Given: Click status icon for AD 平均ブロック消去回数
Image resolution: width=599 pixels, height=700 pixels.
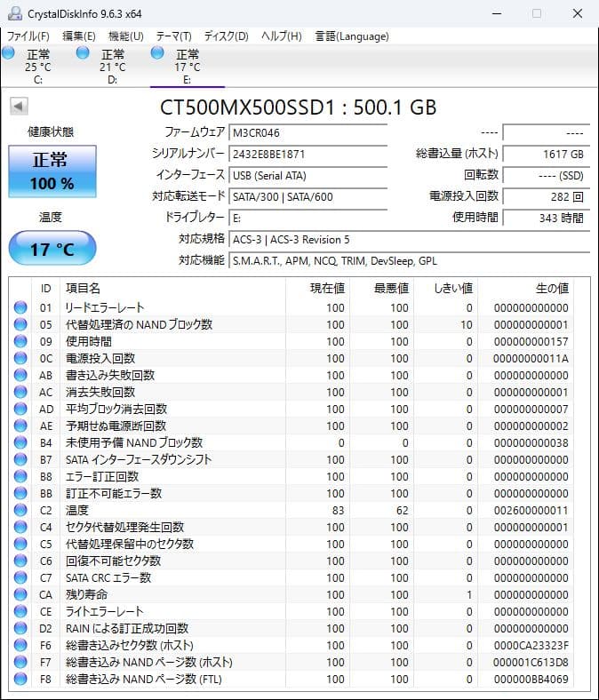Looking at the screenshot, I should tap(20, 409).
